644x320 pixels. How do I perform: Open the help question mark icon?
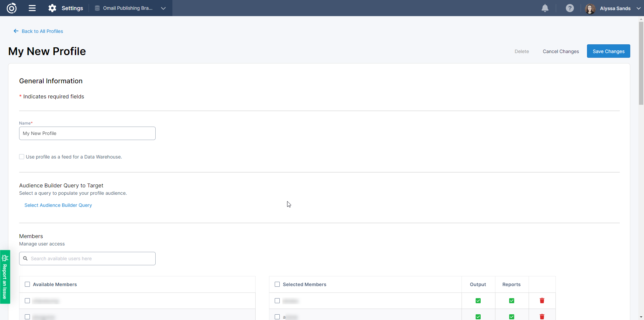click(x=570, y=8)
